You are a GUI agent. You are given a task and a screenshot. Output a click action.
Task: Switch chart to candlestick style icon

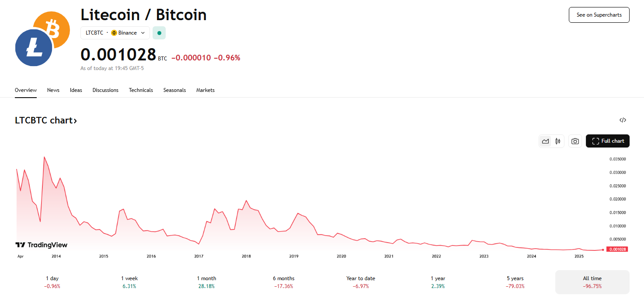[557, 141]
